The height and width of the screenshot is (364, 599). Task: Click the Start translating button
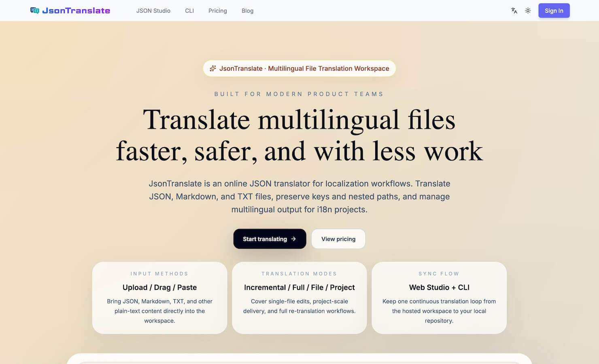pos(270,239)
